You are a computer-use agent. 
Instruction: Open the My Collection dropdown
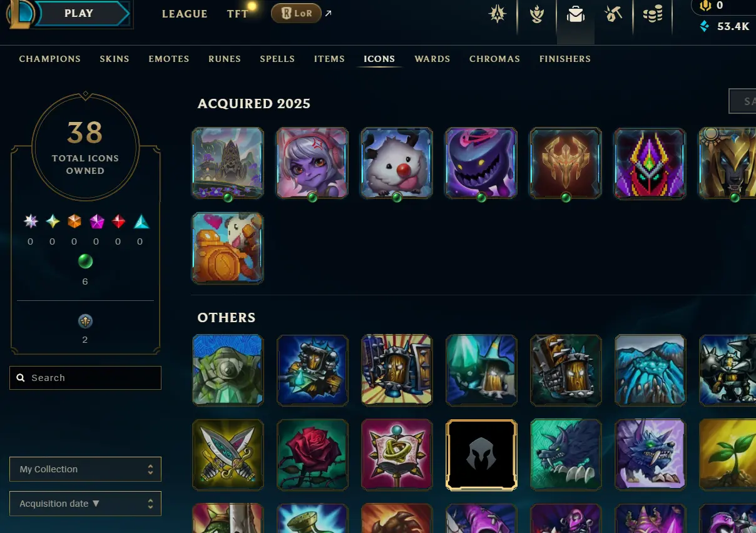pos(85,469)
